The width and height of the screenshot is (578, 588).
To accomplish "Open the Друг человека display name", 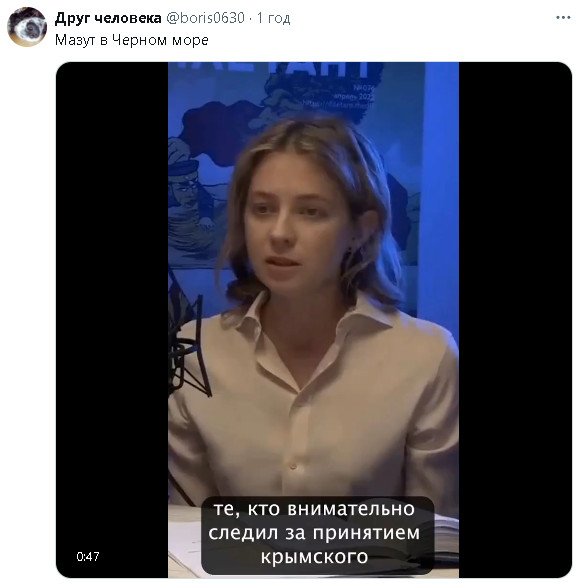I will 108,18.
